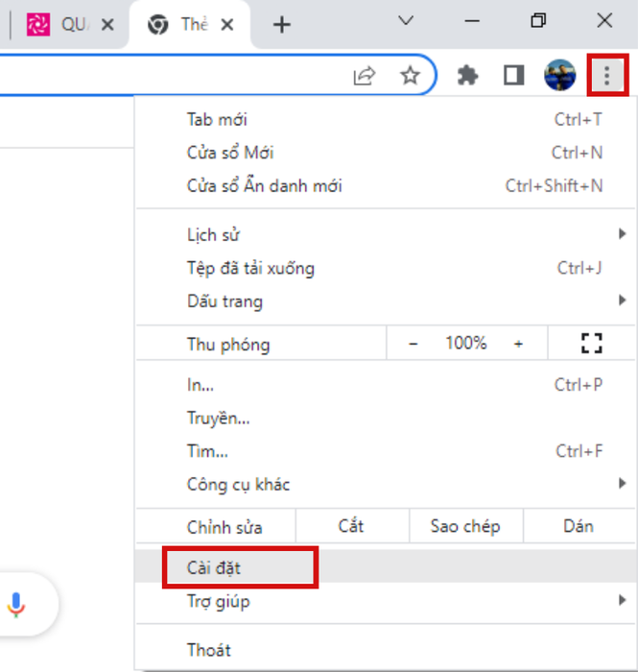
Task: Switch to the QU tab
Action: pos(68,24)
